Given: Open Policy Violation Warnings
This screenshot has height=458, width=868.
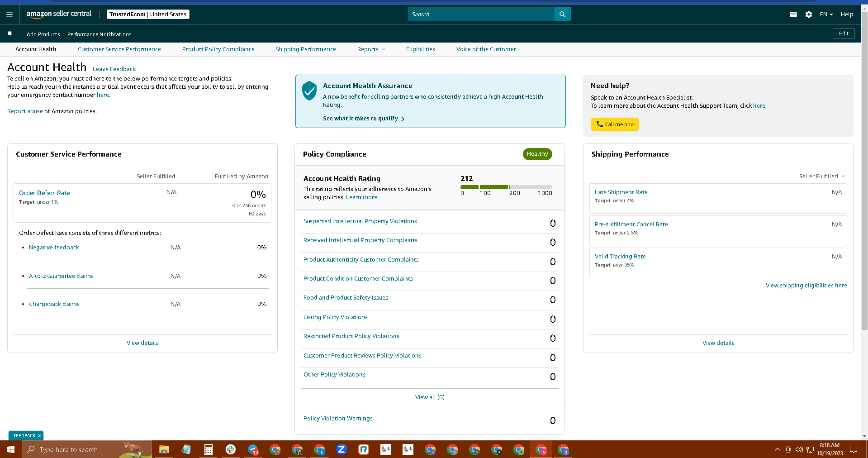Looking at the screenshot, I should [x=338, y=419].
